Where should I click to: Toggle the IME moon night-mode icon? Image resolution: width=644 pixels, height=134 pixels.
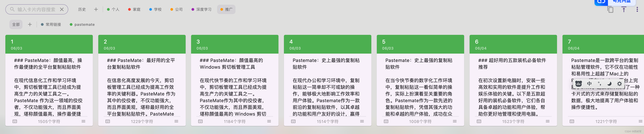pos(609,84)
